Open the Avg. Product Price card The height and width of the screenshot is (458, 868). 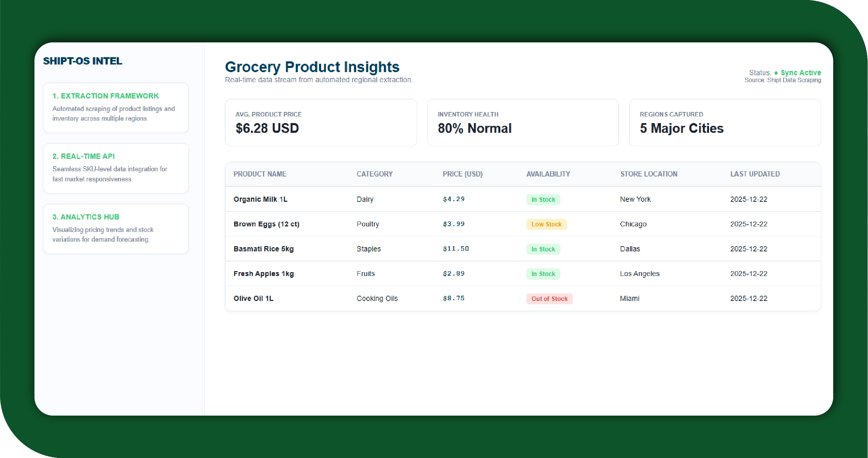click(320, 123)
